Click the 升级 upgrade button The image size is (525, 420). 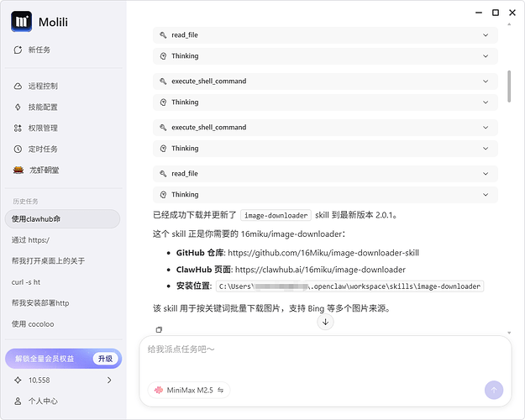(x=105, y=359)
